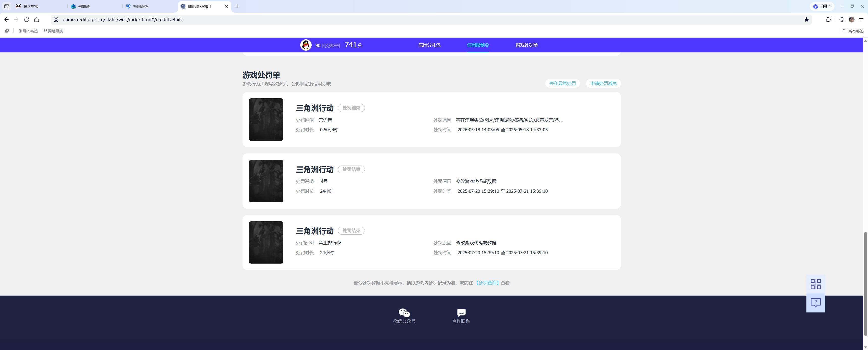Viewport: 868px width, 350px height.
Task: Open 千问 assistant button
Action: pyautogui.click(x=822, y=6)
